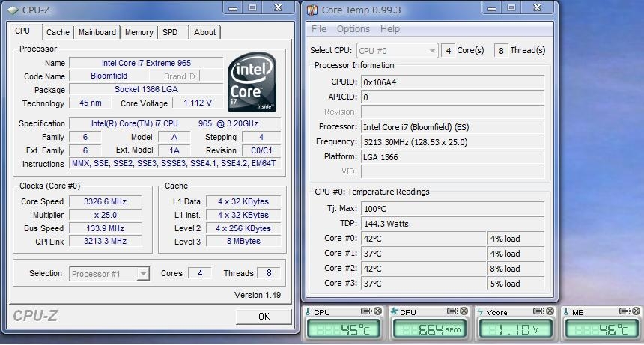Click the QPI Link value '3213.3 MHz'

pyautogui.click(x=105, y=241)
